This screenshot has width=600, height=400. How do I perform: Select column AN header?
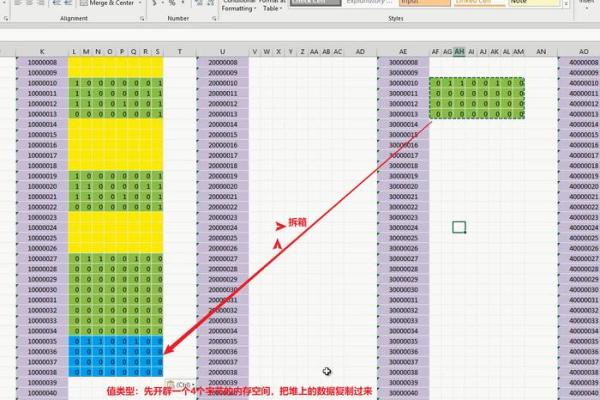point(541,51)
